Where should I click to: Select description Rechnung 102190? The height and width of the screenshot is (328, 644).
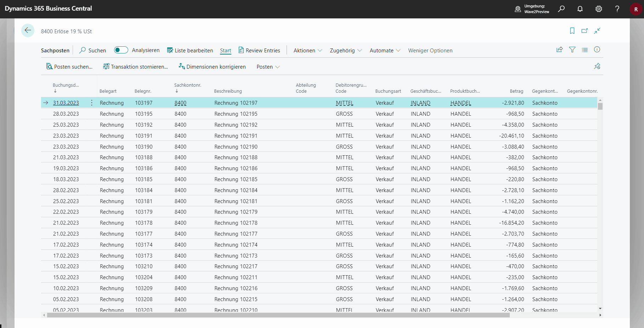(236, 146)
